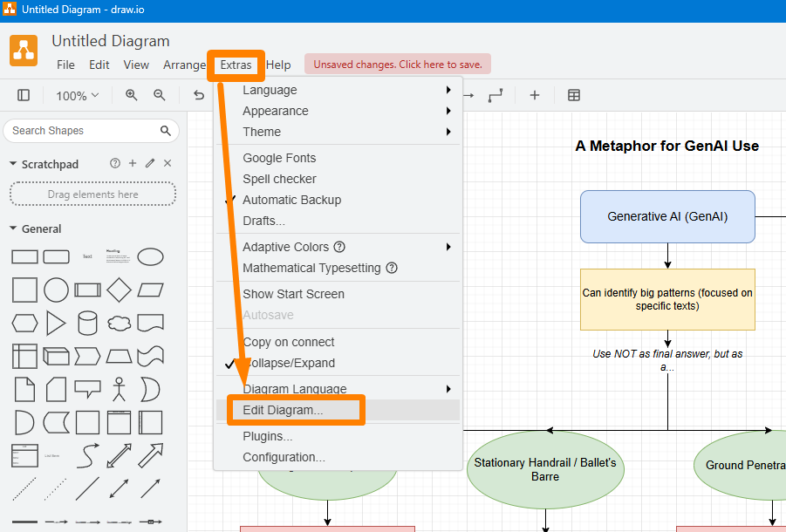Open Configuration... menu entry
Screen dimensions: 786x532
click(338, 457)
